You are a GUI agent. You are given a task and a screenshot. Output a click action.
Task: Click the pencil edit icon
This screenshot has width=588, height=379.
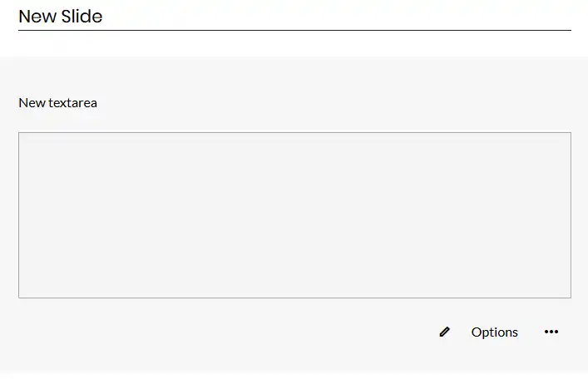444,332
